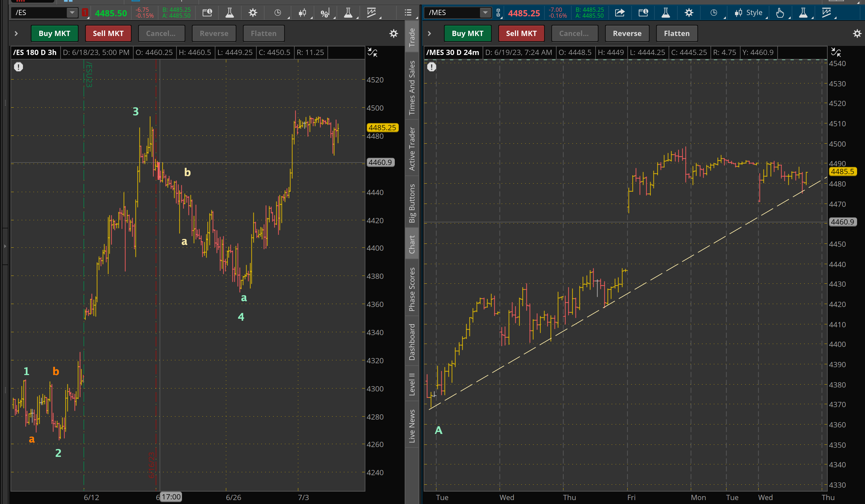Click Flatten button on the /ES panel
Image resolution: width=865 pixels, height=504 pixels.
(264, 33)
